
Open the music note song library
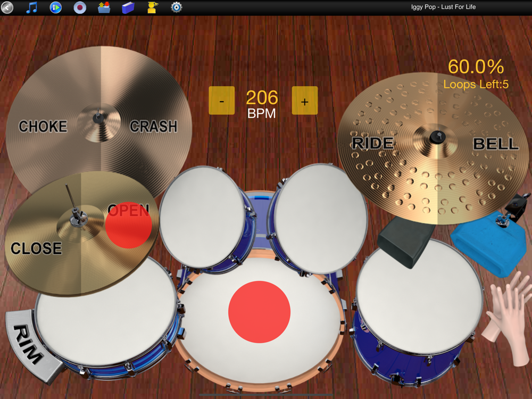coord(31,7)
